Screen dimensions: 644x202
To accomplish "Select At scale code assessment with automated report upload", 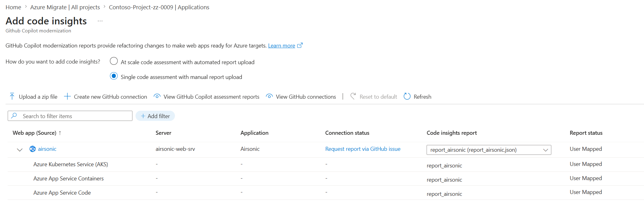I will [x=114, y=61].
